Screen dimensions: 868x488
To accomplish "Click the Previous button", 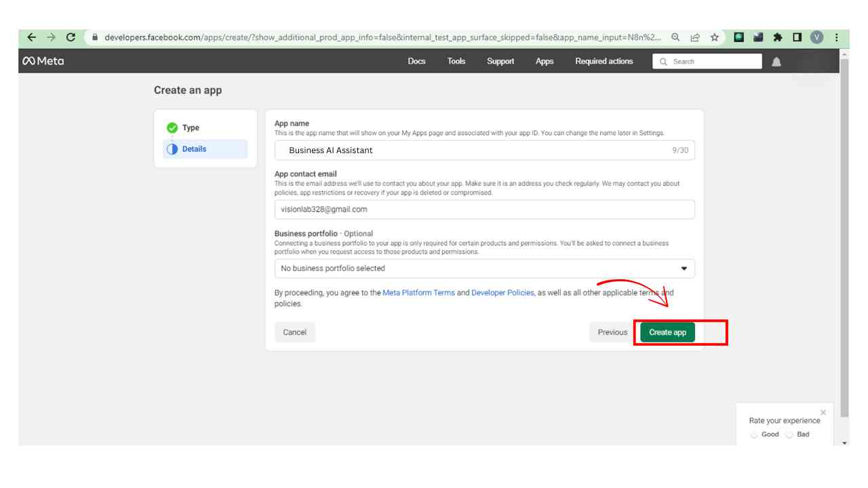I will [x=612, y=332].
